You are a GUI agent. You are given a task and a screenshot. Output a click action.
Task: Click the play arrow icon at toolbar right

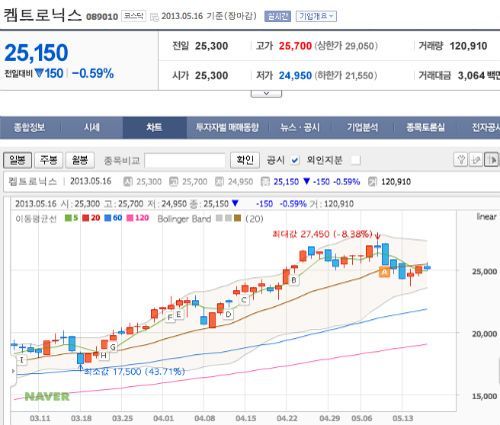point(491,160)
